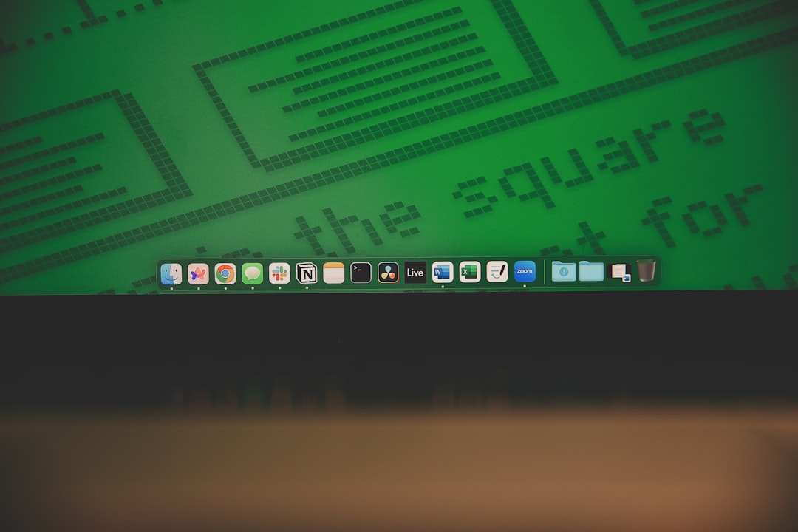This screenshot has height=532, width=798.
Task: Open the Trash
Action: [x=647, y=273]
